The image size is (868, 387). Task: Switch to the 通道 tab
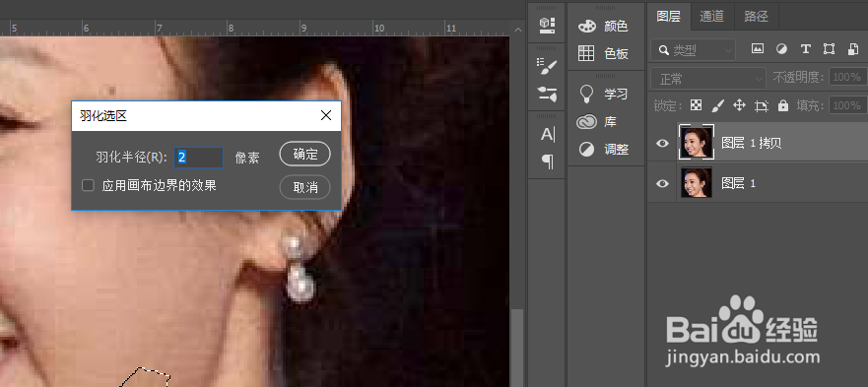click(712, 17)
